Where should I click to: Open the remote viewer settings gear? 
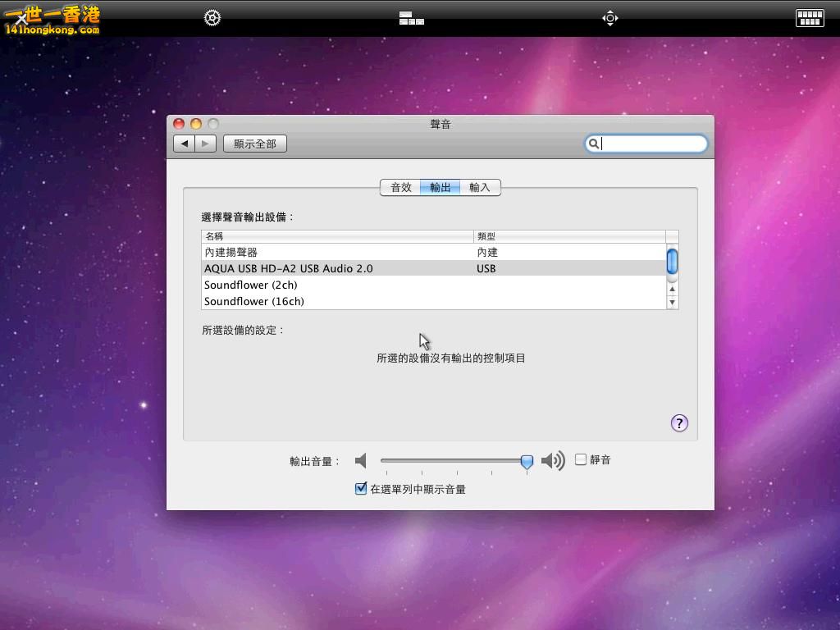pyautogui.click(x=212, y=18)
